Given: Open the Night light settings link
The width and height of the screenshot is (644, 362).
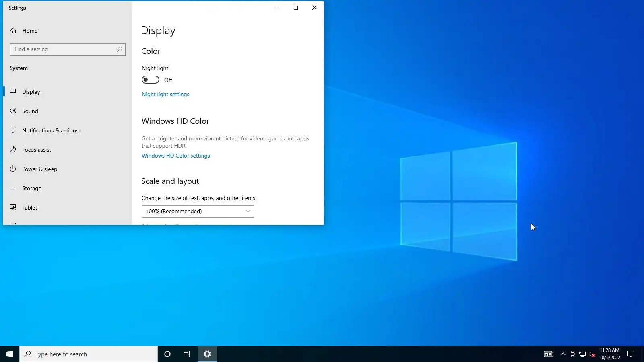Looking at the screenshot, I should (x=165, y=94).
